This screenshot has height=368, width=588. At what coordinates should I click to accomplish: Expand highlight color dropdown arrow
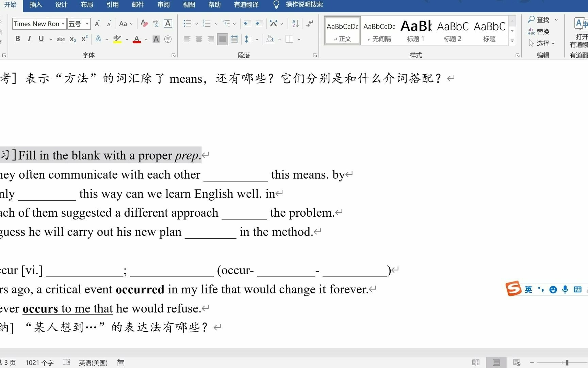pyautogui.click(x=127, y=40)
